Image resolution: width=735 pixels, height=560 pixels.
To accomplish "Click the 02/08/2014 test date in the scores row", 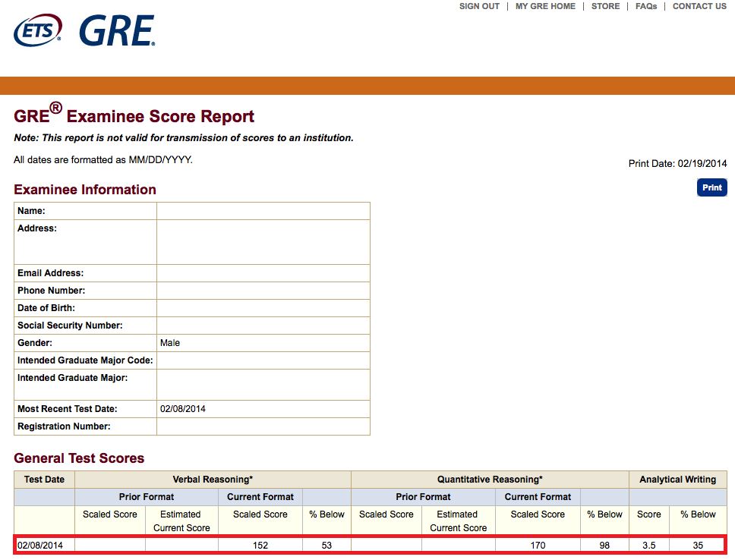I will point(40,546).
